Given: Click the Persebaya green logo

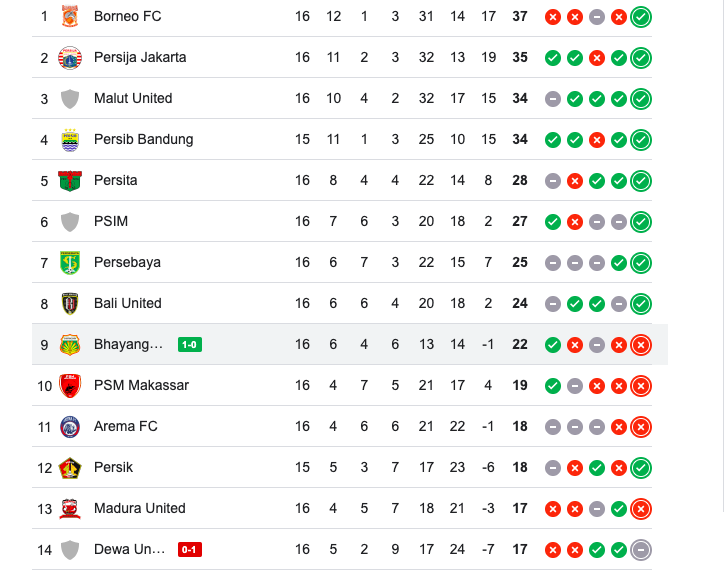Looking at the screenshot, I should point(70,262).
